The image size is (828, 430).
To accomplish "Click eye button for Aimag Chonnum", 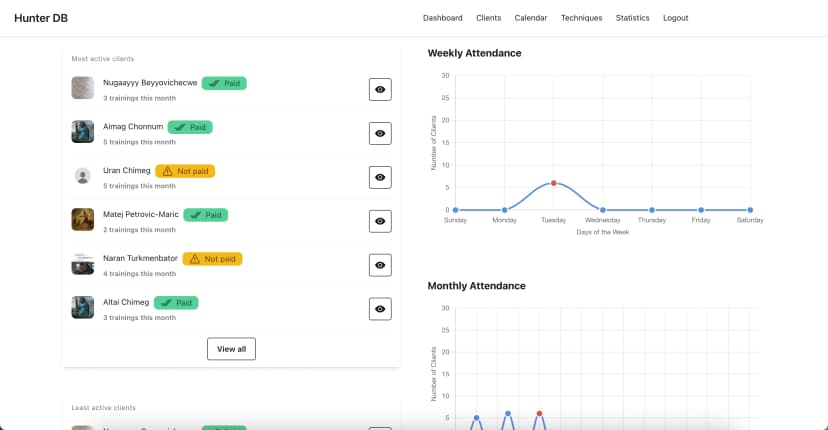I will [380, 133].
